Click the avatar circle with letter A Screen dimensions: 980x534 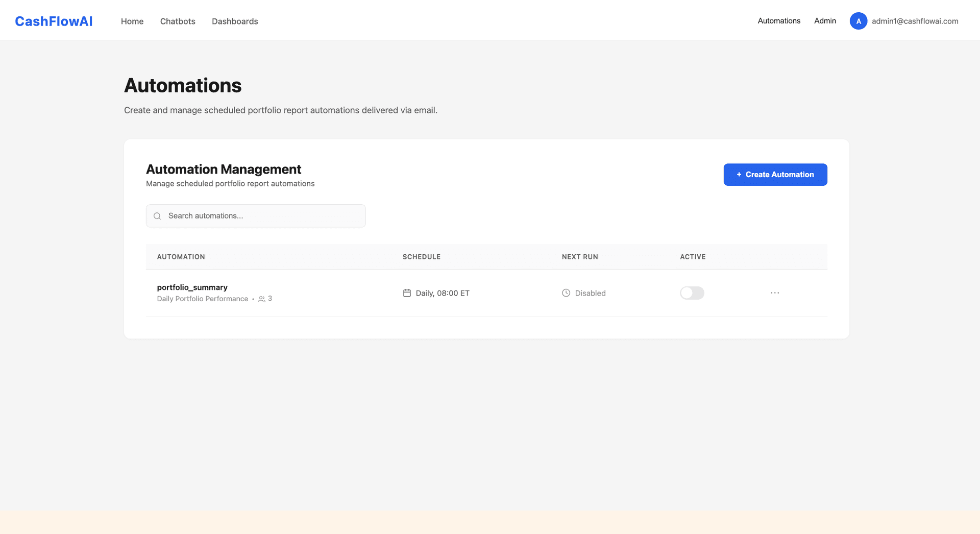tap(859, 21)
